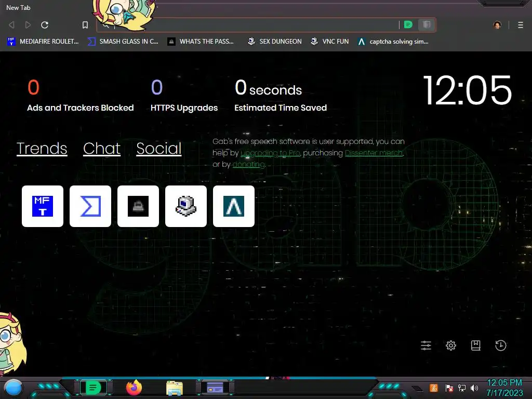
Task: Click the Ads and Trackers Blocked counter
Action: pos(81,96)
